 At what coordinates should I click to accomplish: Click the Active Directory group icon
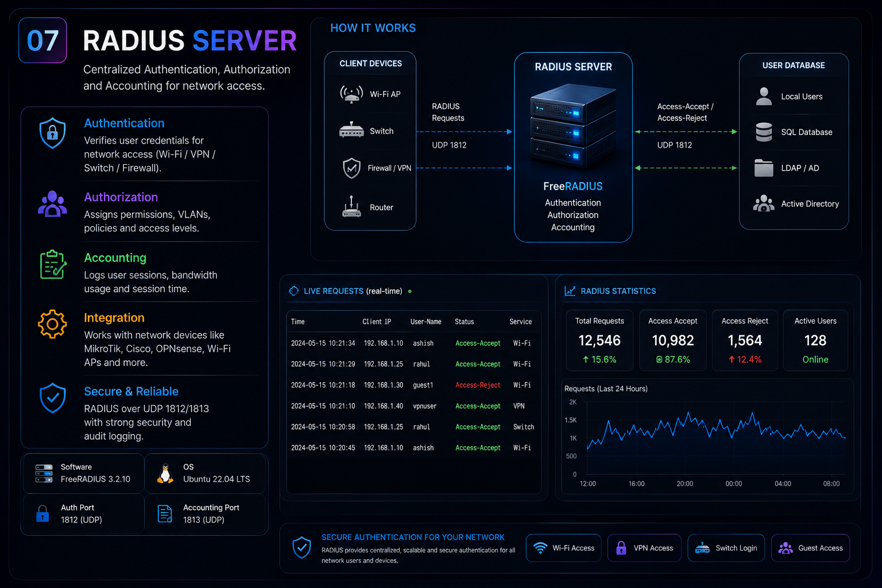point(764,203)
